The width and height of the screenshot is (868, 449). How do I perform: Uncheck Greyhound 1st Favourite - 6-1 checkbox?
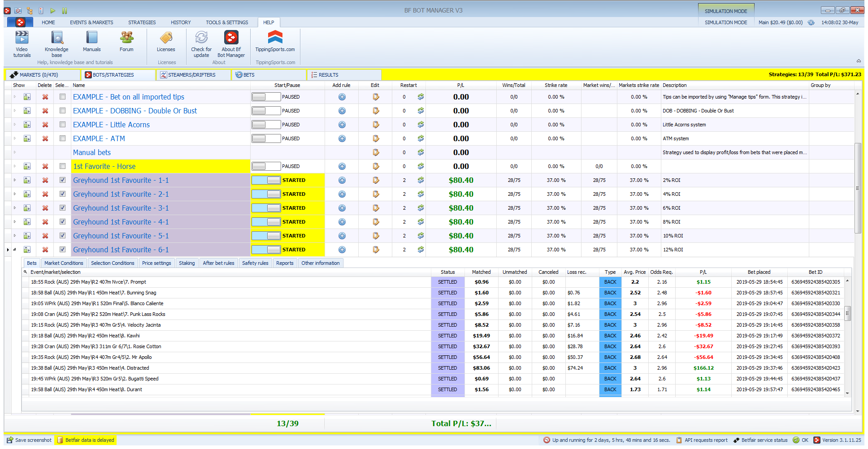[62, 250]
